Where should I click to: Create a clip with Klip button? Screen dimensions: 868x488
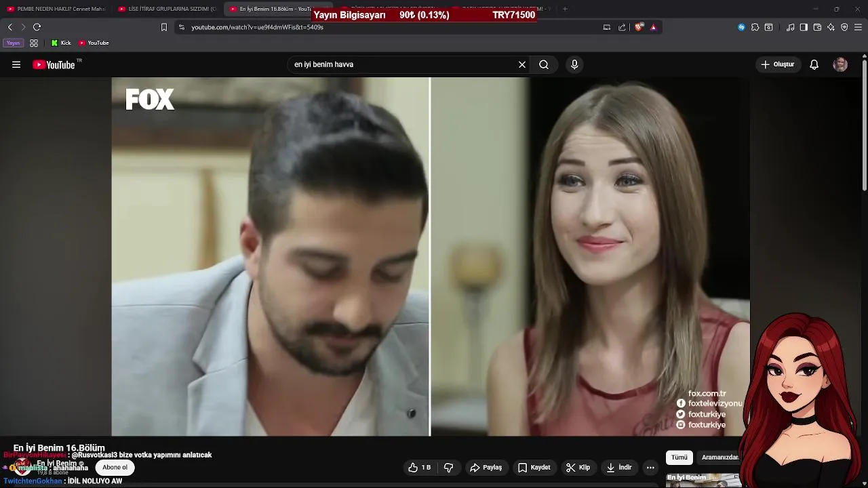[x=578, y=468]
